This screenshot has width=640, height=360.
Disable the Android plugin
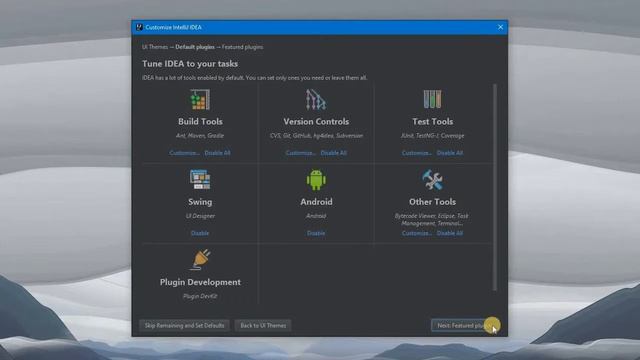[x=316, y=233]
